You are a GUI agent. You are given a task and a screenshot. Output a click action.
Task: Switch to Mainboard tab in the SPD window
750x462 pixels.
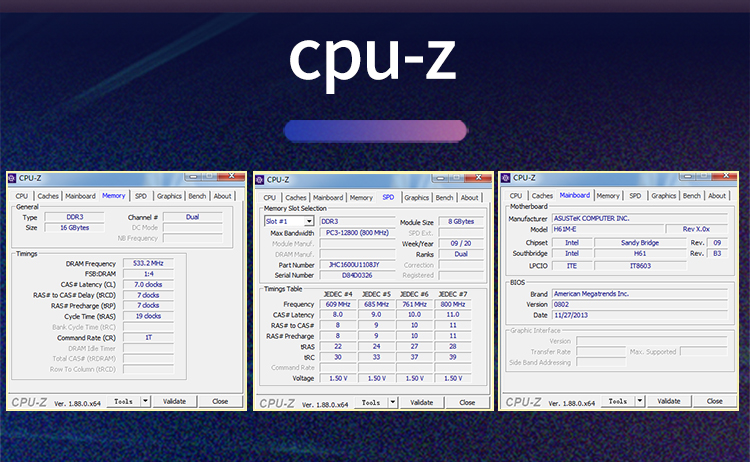pos(328,198)
